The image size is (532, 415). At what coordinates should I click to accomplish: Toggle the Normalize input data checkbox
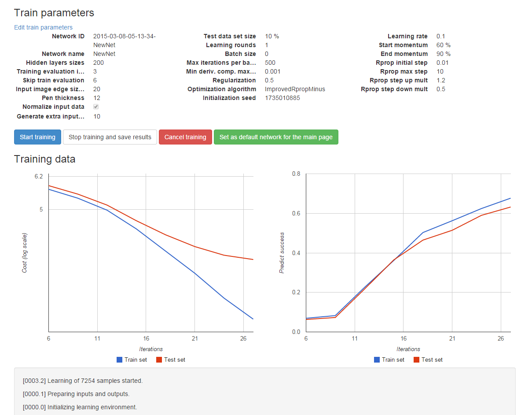pos(96,107)
